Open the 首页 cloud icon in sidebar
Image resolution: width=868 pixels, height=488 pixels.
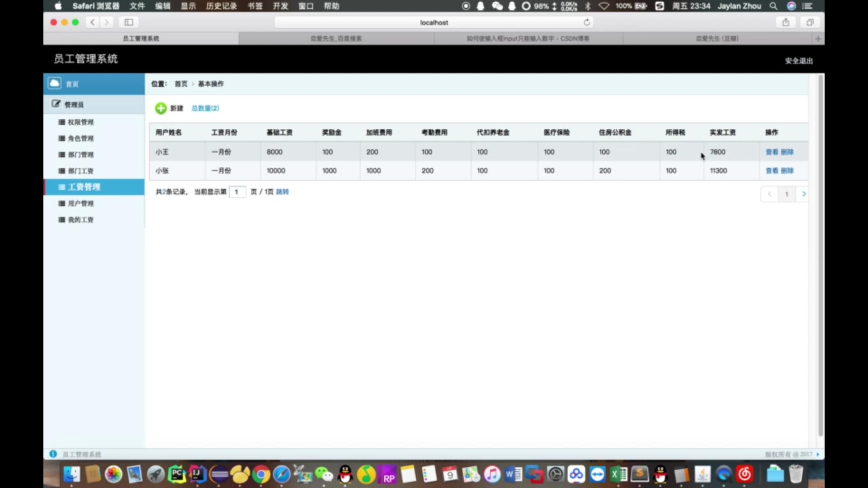click(x=55, y=84)
